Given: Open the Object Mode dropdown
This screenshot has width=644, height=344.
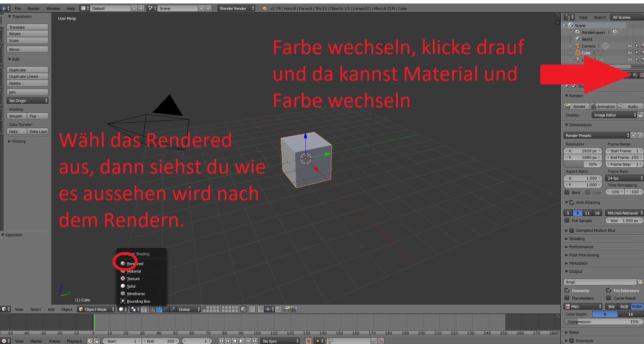Looking at the screenshot, I should (x=96, y=309).
